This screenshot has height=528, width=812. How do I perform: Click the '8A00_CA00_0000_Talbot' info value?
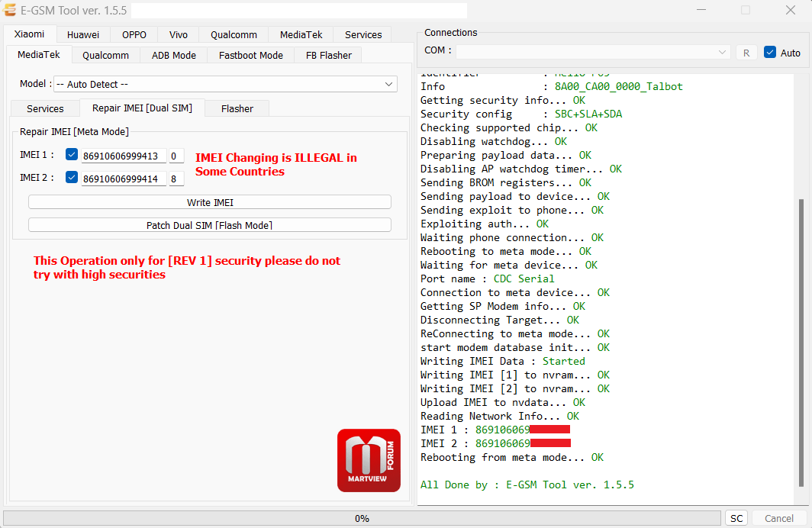619,86
